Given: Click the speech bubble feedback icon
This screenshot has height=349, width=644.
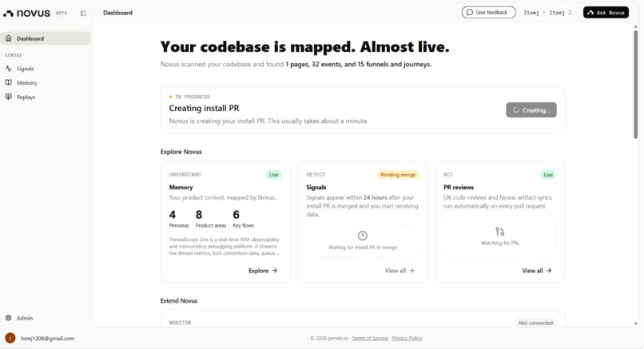Looking at the screenshot, I should click(470, 12).
